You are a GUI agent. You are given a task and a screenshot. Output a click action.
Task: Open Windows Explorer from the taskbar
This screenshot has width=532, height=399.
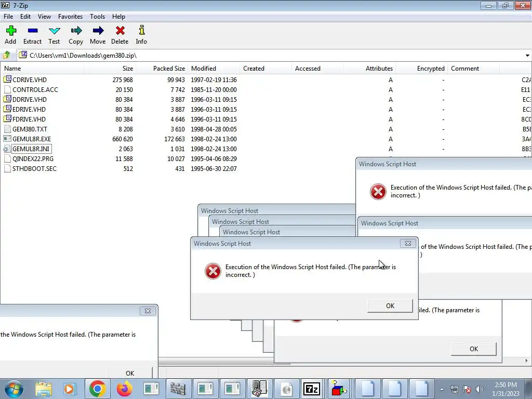(x=44, y=389)
